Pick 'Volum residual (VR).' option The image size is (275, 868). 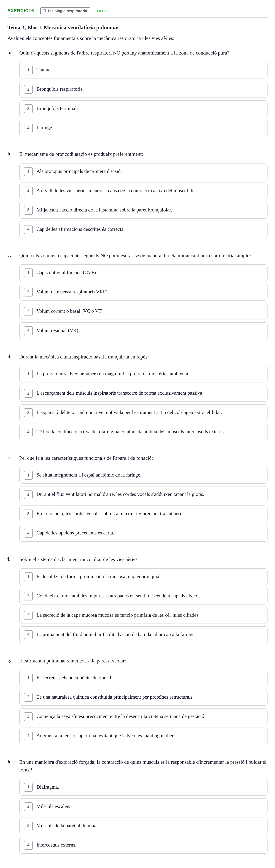[143, 331]
